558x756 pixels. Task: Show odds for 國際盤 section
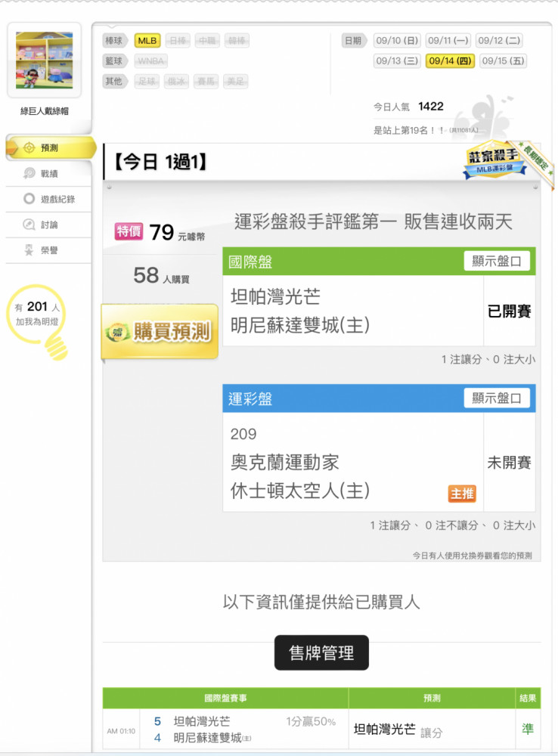tap(496, 262)
